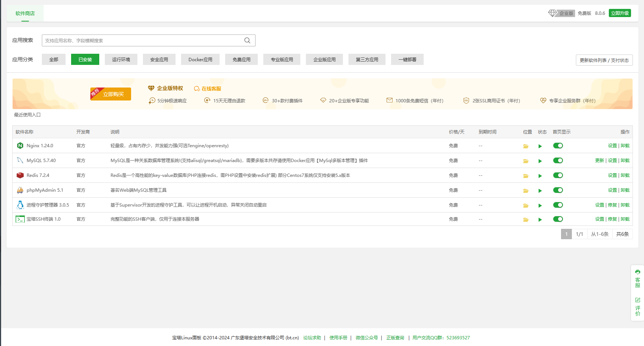
Task: Click the search magnifier icon
Action: click(x=247, y=40)
